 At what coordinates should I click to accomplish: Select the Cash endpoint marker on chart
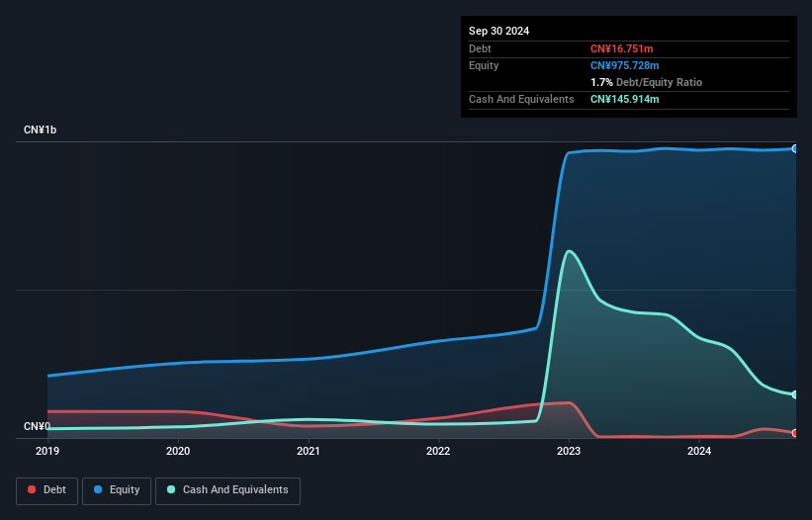pos(795,394)
